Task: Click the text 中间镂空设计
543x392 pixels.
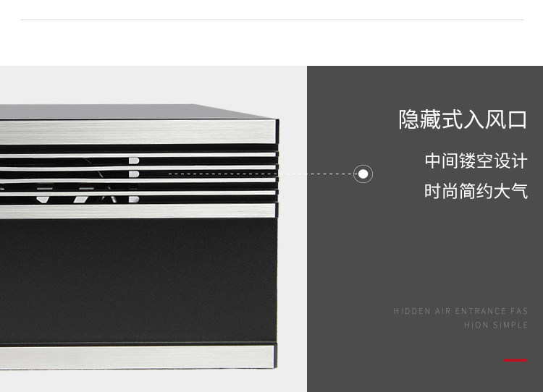Action: (x=476, y=161)
